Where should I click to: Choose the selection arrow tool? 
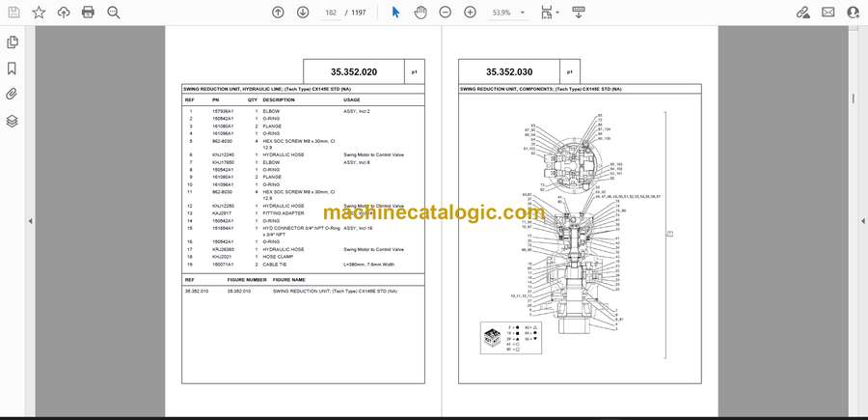[x=395, y=13]
